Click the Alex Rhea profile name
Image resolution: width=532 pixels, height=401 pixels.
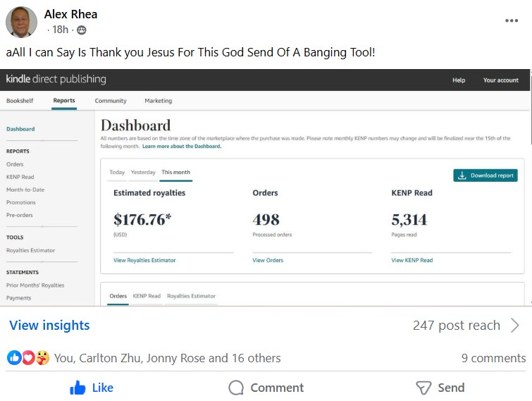[x=70, y=14]
